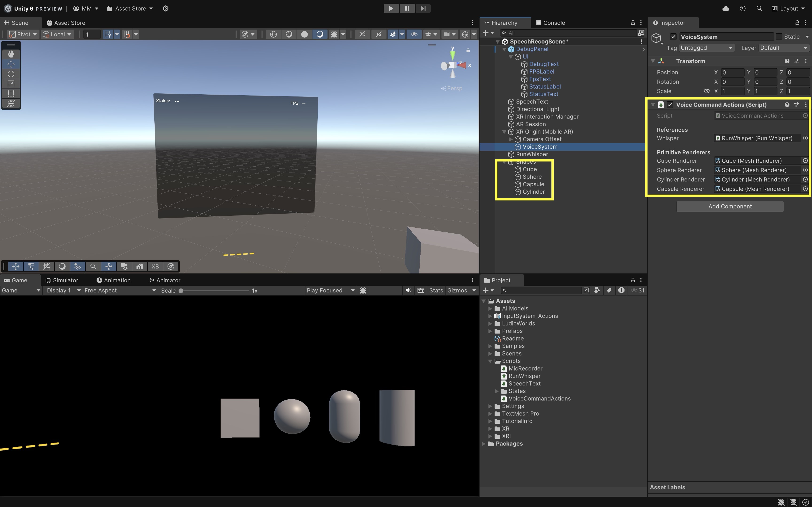Toggle the VoiceSystem active checkbox
The image size is (812, 507).
tap(673, 37)
